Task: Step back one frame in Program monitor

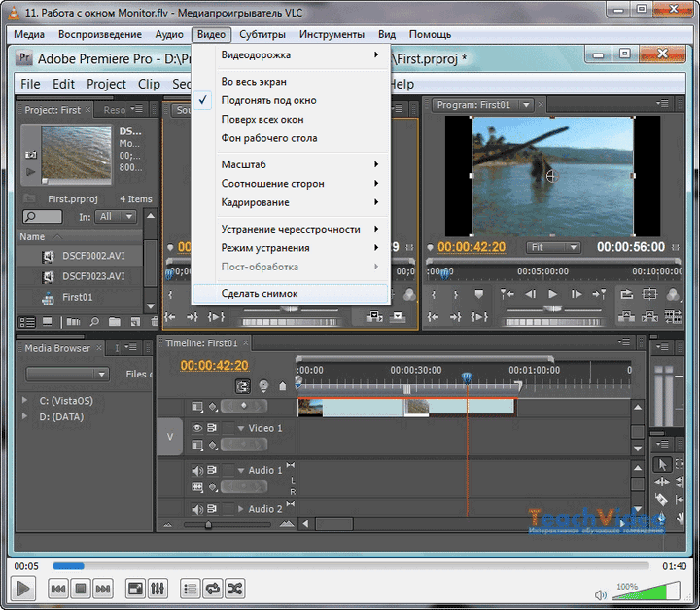Action: pyautogui.click(x=531, y=294)
